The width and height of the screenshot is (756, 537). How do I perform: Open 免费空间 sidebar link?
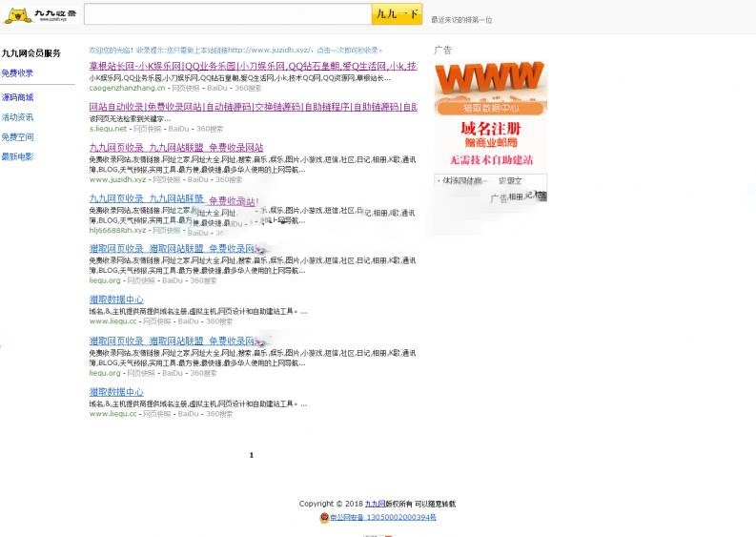(17, 136)
